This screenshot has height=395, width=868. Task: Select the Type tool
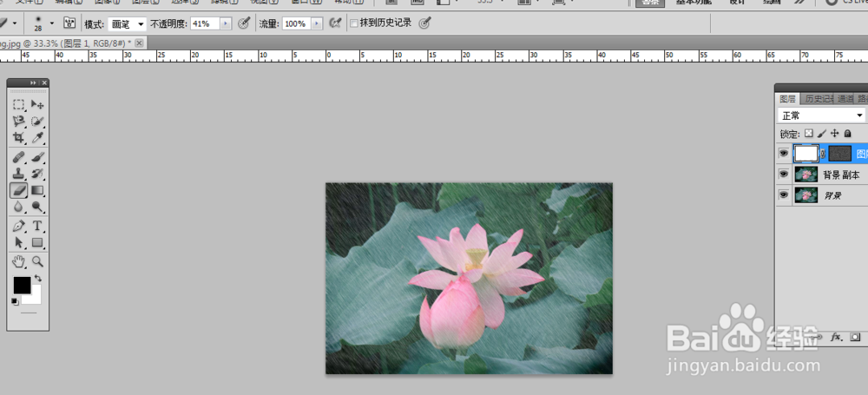coord(37,226)
